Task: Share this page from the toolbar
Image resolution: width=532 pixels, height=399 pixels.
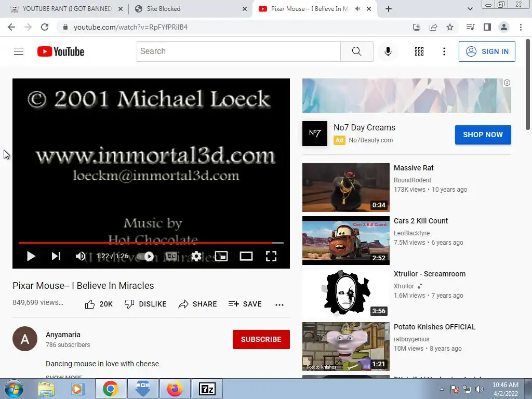Action: [x=433, y=27]
